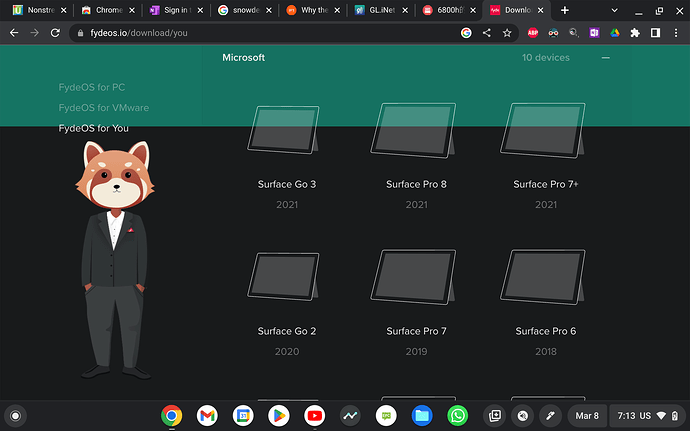Click the 10 devices count label
Viewport: 690px width, 431px height.
546,58
